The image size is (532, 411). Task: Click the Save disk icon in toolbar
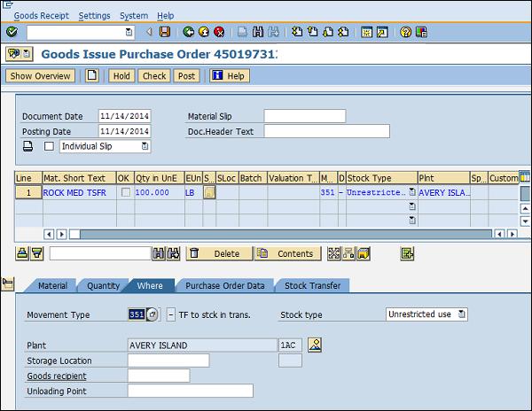(165, 32)
